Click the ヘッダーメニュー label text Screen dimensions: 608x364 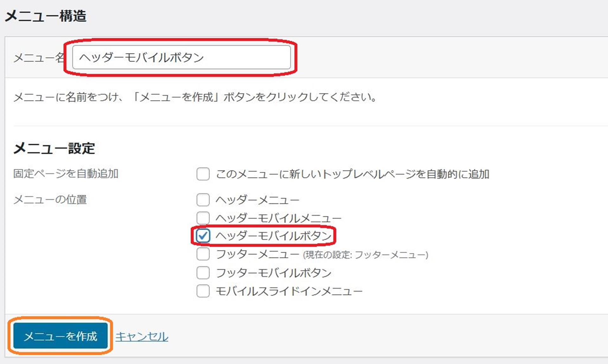pyautogui.click(x=257, y=200)
